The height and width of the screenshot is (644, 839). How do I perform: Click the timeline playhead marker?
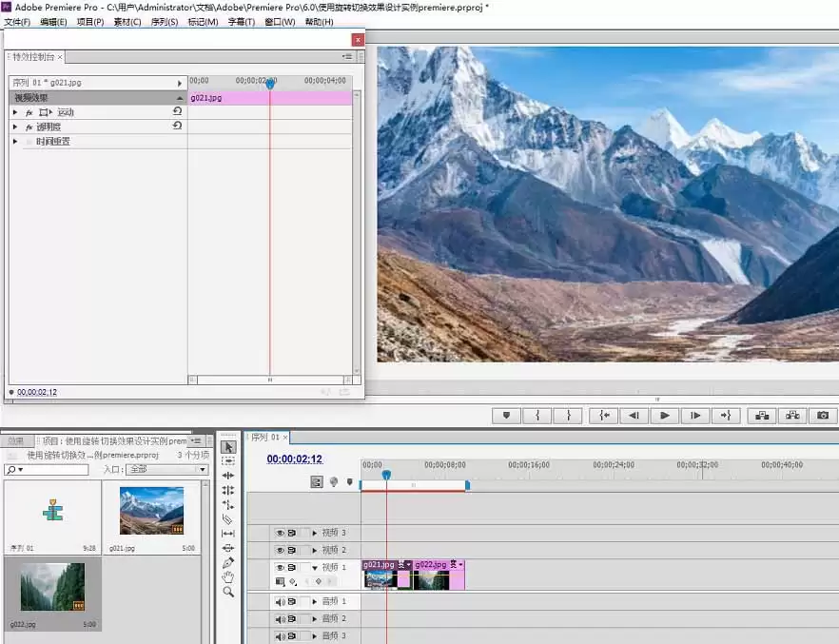[x=386, y=475]
